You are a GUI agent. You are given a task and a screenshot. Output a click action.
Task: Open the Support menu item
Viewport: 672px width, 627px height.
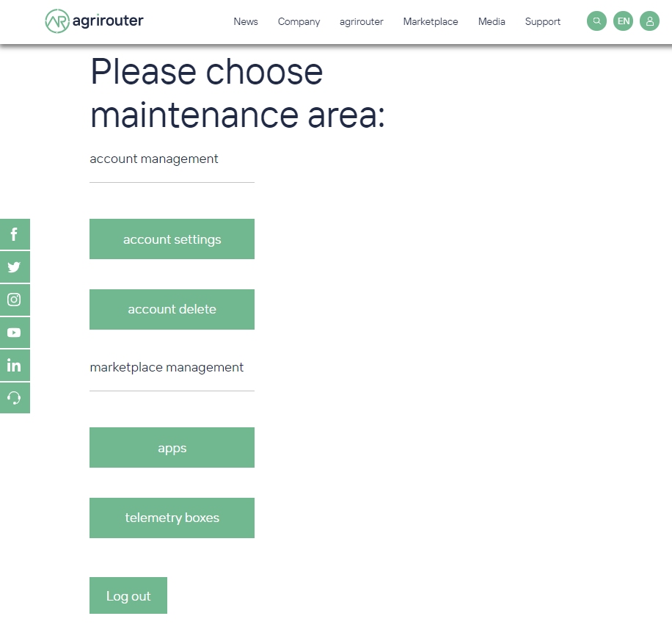[x=542, y=21]
